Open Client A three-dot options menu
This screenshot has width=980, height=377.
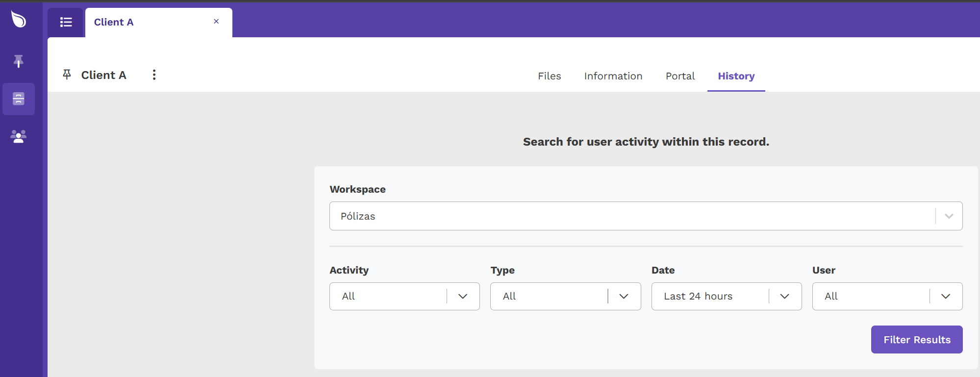[x=154, y=75]
